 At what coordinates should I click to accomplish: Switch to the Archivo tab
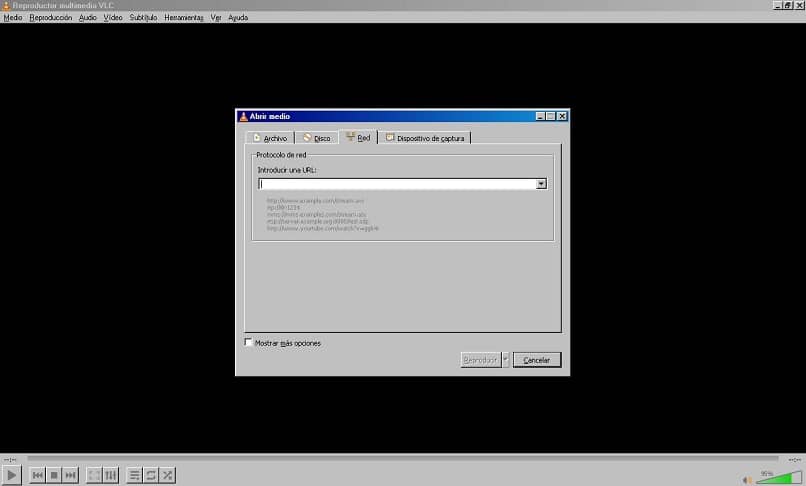click(x=270, y=138)
